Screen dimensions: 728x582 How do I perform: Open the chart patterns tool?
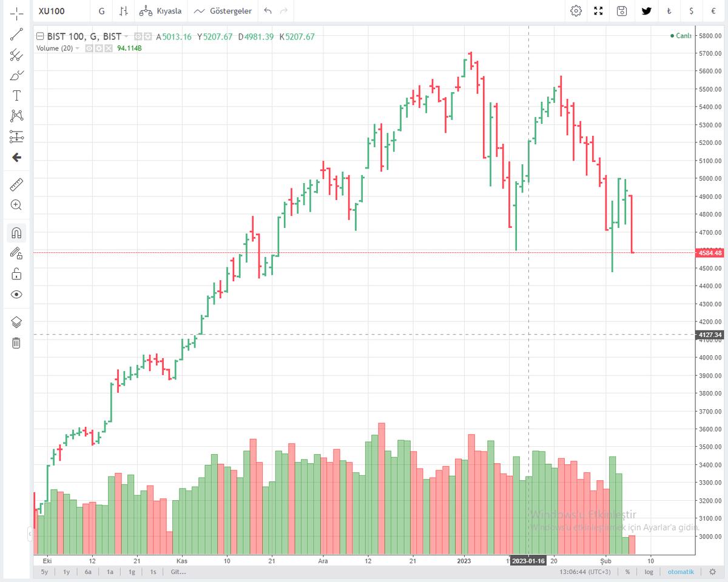[x=16, y=116]
